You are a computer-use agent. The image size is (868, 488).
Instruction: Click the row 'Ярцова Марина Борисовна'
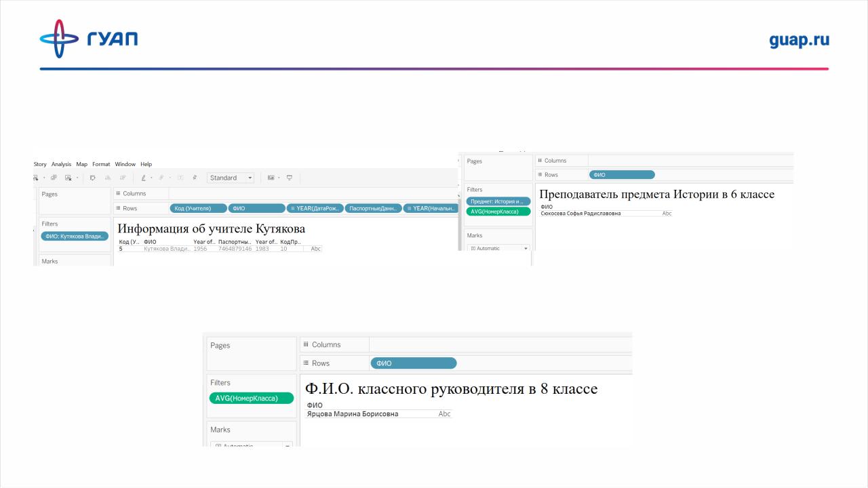(353, 413)
